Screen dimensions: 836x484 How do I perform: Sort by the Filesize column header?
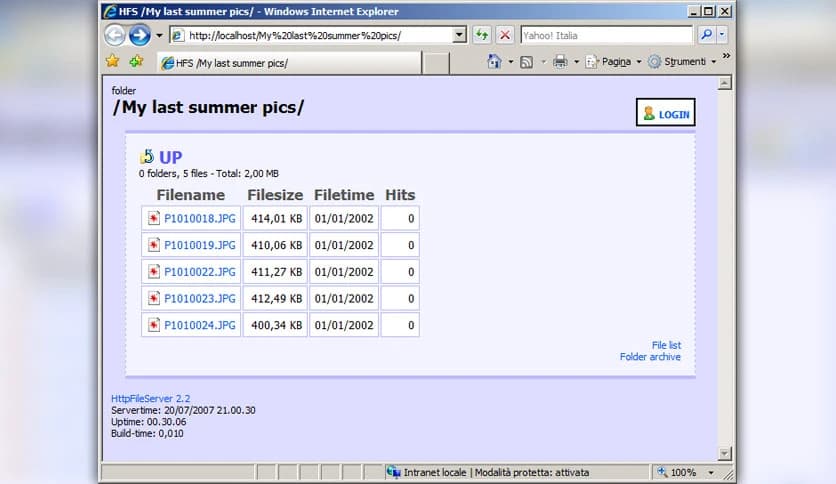coord(275,195)
